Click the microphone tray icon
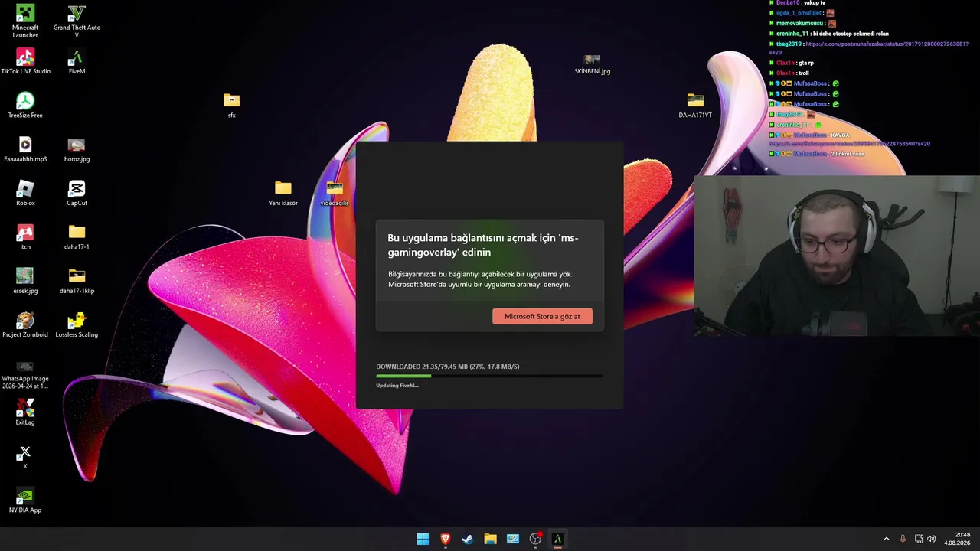Viewport: 980px width, 551px height. point(903,539)
